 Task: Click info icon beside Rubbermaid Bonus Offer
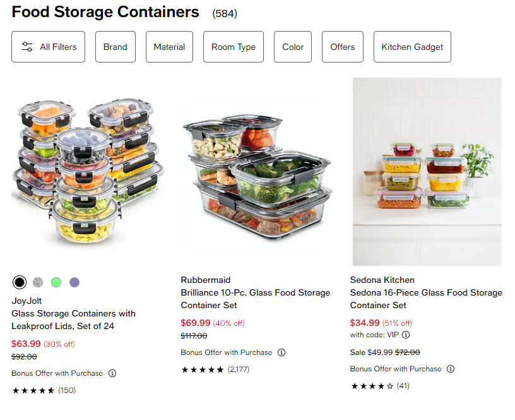[281, 352]
